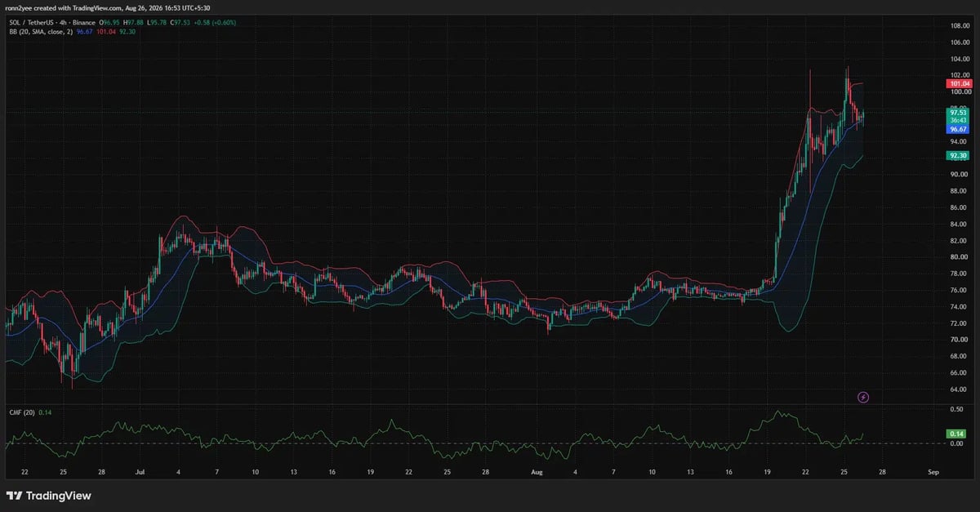Image resolution: width=980 pixels, height=512 pixels.
Task: Click the 86.00 price axis label
Action: coord(958,207)
